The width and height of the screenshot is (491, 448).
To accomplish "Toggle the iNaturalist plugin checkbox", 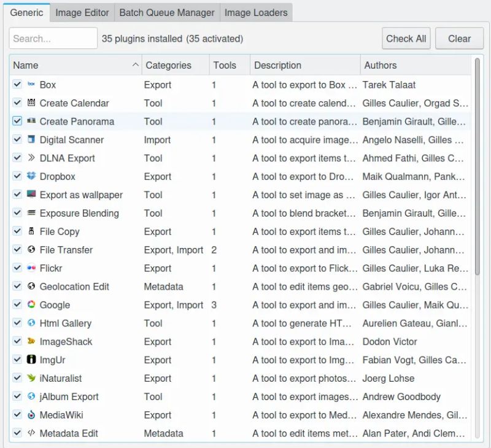I will [x=17, y=379].
